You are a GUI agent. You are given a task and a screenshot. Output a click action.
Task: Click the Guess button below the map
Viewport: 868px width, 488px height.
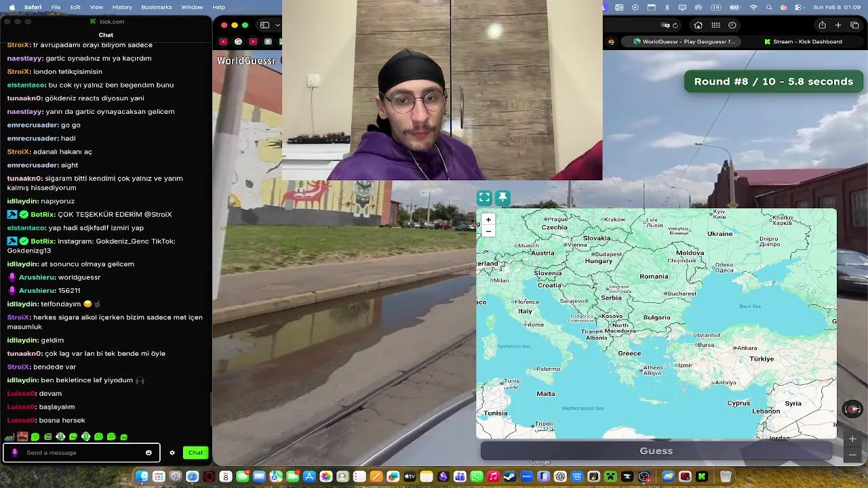[x=656, y=451]
